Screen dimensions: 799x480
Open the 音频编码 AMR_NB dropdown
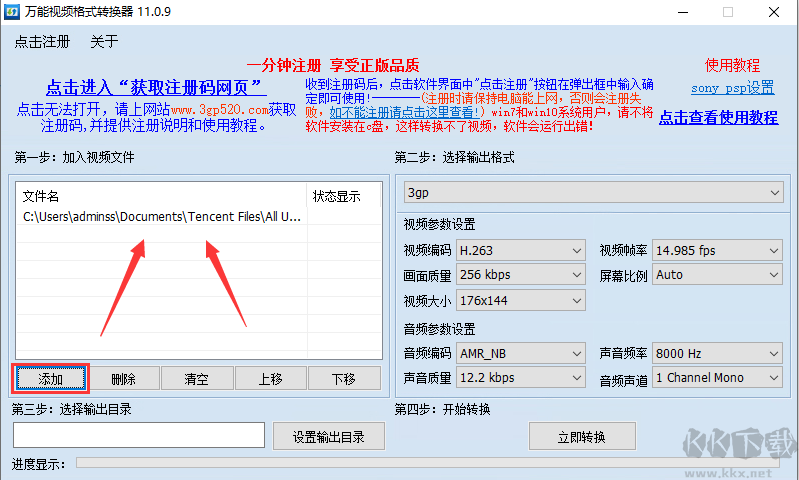(x=521, y=353)
